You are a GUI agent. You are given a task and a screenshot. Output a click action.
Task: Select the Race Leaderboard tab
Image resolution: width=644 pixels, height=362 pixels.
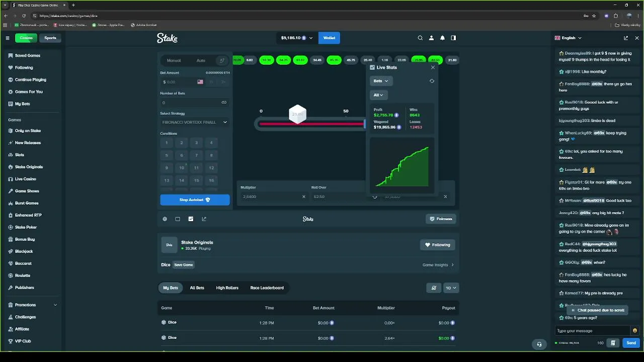[x=267, y=288]
